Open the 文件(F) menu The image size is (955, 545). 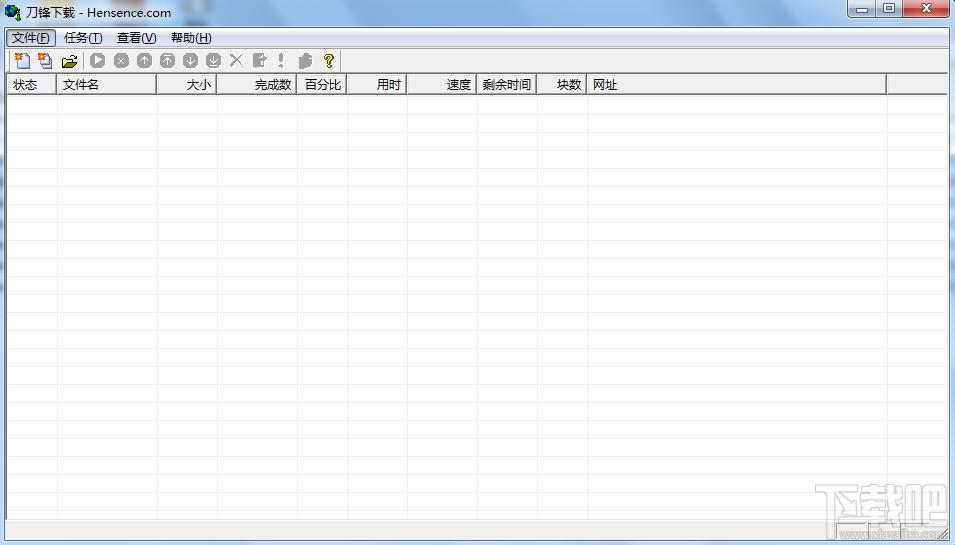pos(31,38)
